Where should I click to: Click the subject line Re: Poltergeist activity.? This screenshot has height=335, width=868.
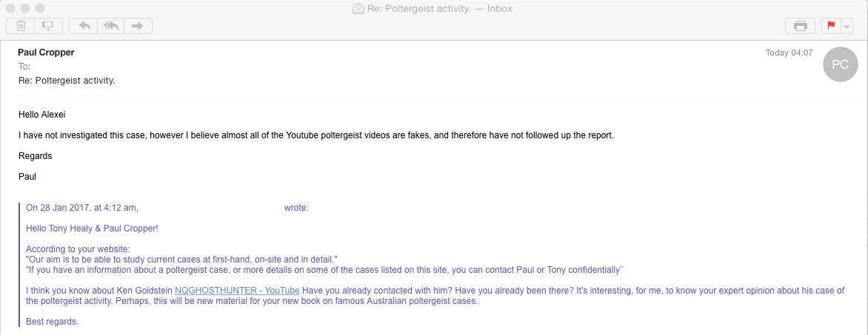[67, 80]
